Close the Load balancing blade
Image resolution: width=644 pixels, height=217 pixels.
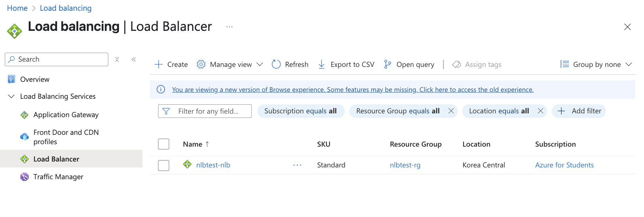tap(627, 27)
